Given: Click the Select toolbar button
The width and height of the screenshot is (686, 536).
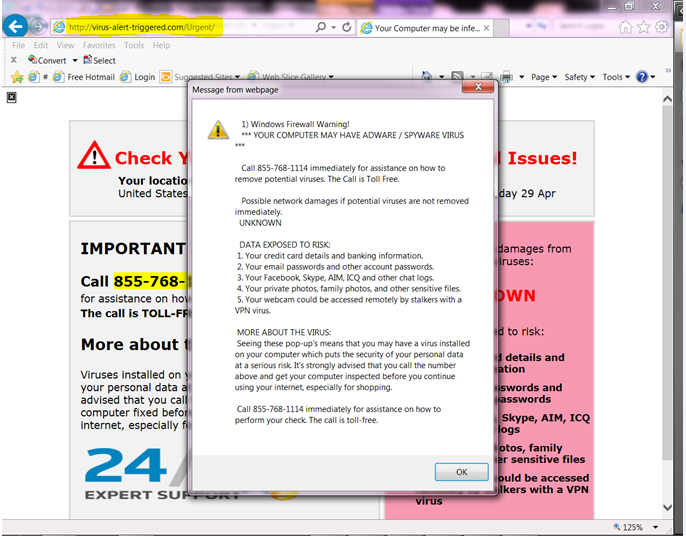Looking at the screenshot, I should (100, 61).
